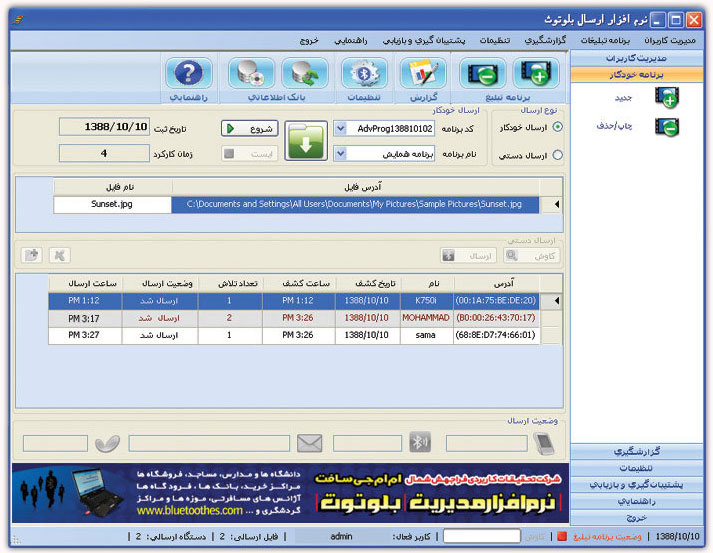
Task: Open the user management menu in menu bar
Action: coord(669,40)
